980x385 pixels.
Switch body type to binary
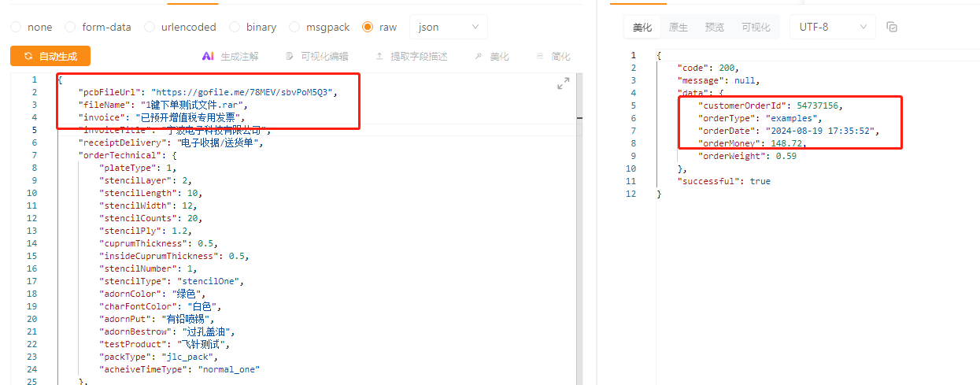pyautogui.click(x=235, y=27)
